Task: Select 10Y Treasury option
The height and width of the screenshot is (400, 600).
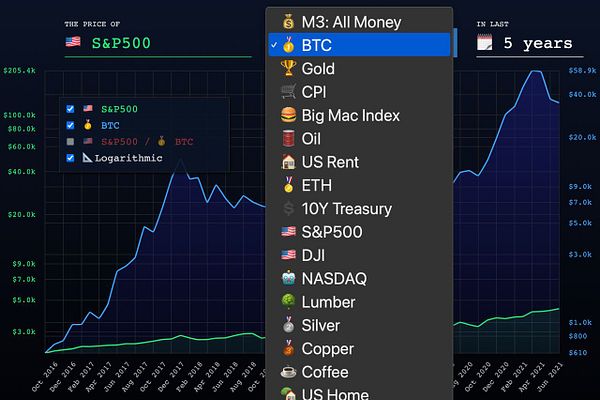Action: click(359, 209)
